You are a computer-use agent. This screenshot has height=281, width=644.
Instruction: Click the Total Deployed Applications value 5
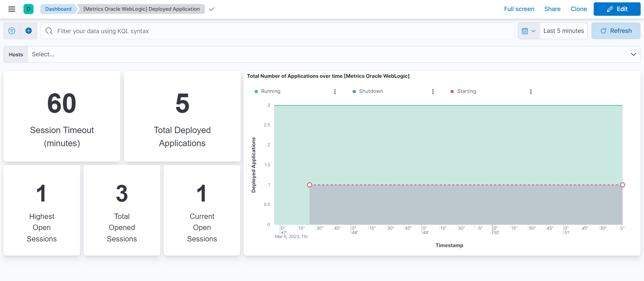pos(182,103)
